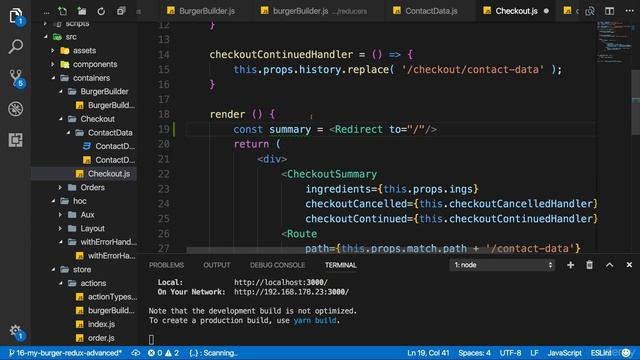This screenshot has width=640, height=360.
Task: Click the ESLint status bar item
Action: (601, 353)
